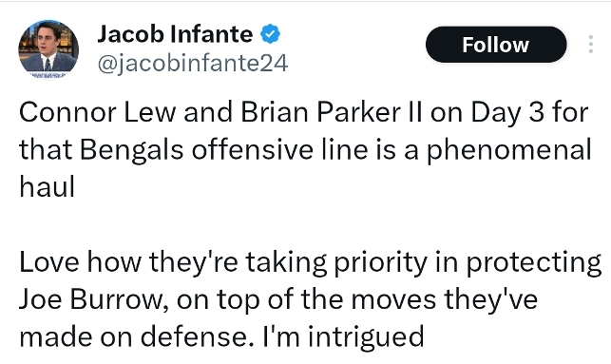
Task: Open the three-dot more options menu
Action: point(591,44)
